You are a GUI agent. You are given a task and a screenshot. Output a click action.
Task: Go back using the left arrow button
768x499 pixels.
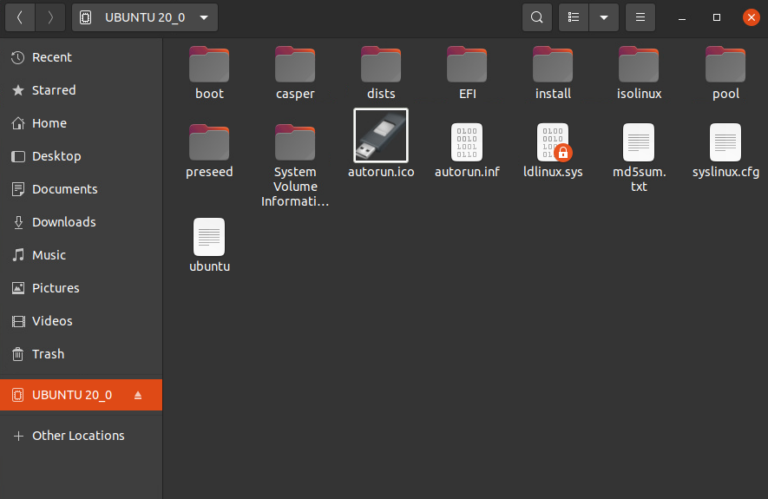(19, 17)
